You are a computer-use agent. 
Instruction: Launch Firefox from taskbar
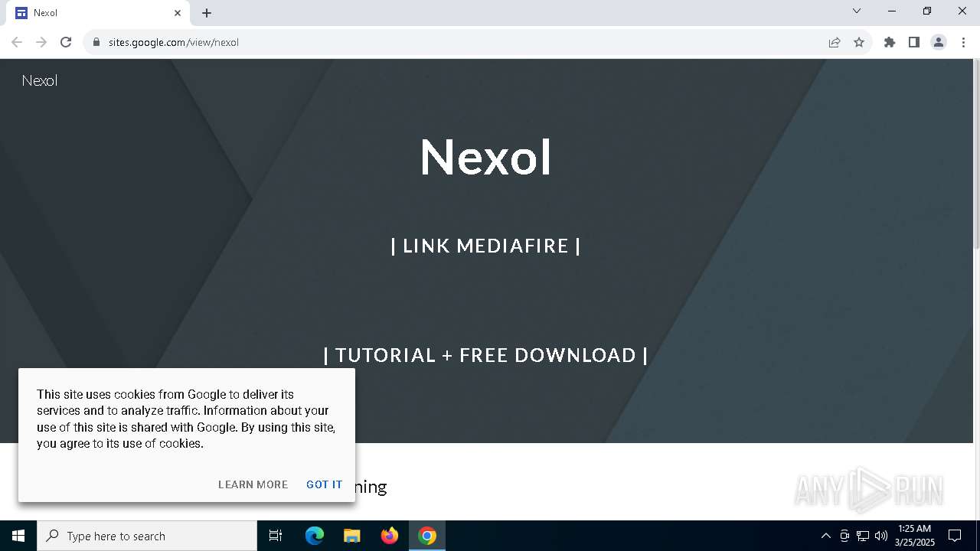pyautogui.click(x=390, y=536)
